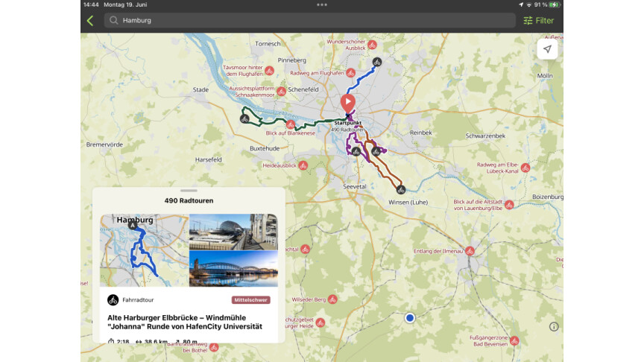Tap the red Startpunkt play marker
This screenshot has width=644, height=362.
pyautogui.click(x=347, y=102)
